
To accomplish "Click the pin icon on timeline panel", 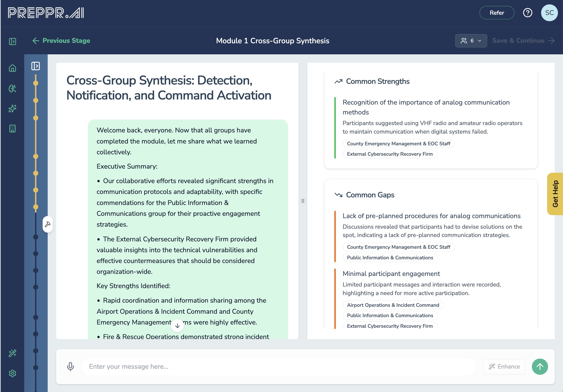I will pyautogui.click(x=48, y=224).
